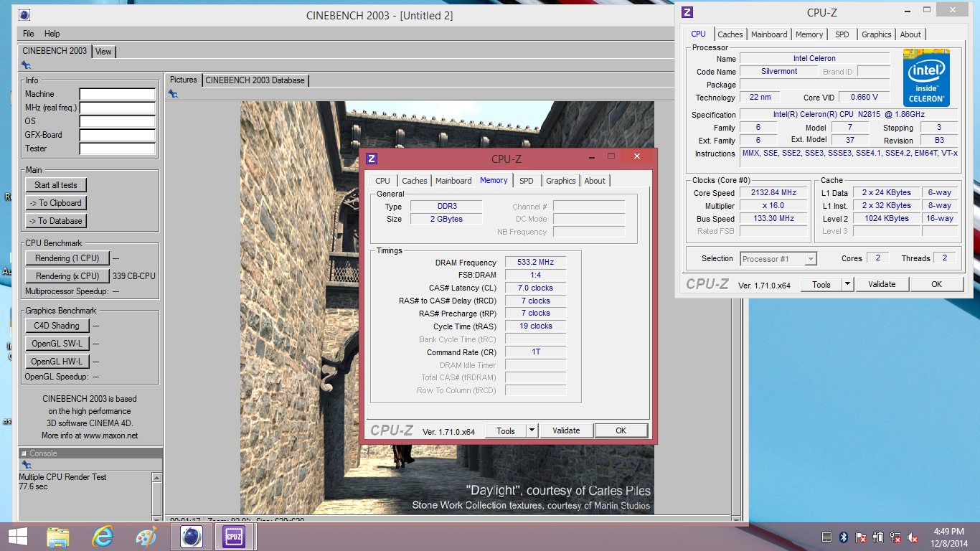
Task: Run the Rendering (x CPU) benchmark
Action: pyautogui.click(x=67, y=276)
